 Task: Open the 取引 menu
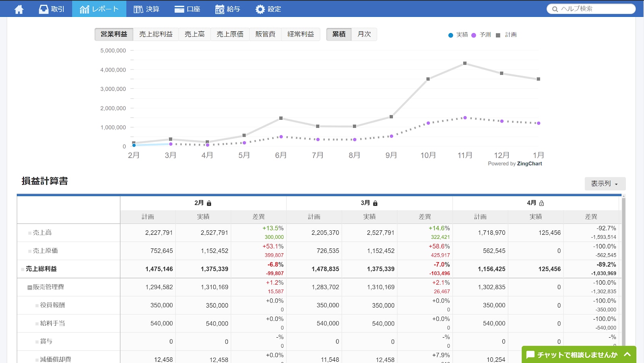coord(52,9)
